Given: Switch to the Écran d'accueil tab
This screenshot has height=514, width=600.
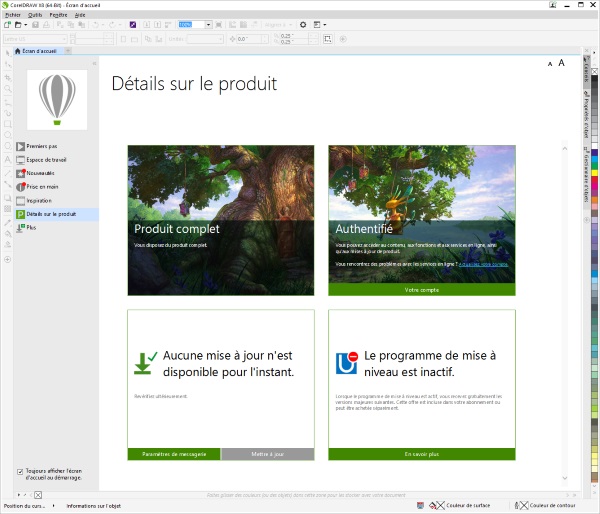Looking at the screenshot, I should [x=38, y=51].
